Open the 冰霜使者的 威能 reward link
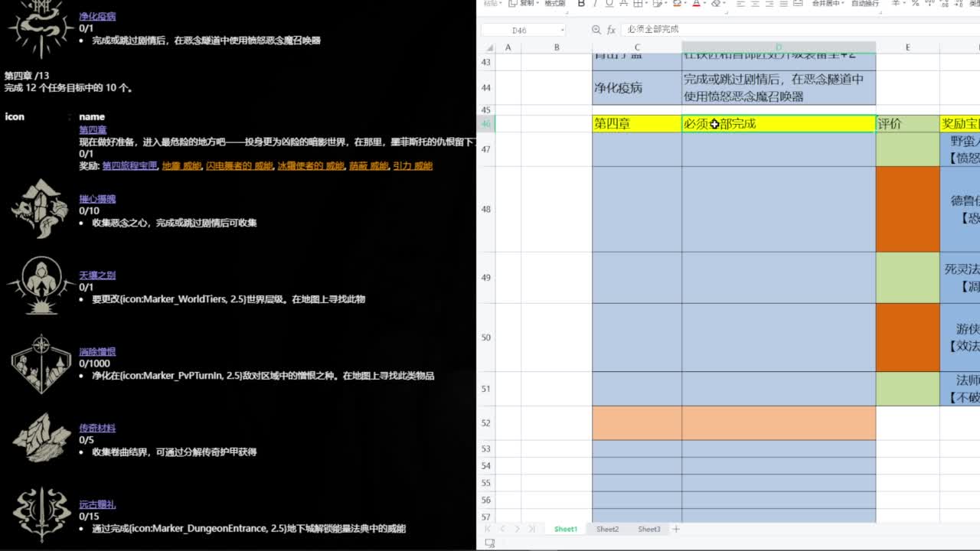 (310, 166)
